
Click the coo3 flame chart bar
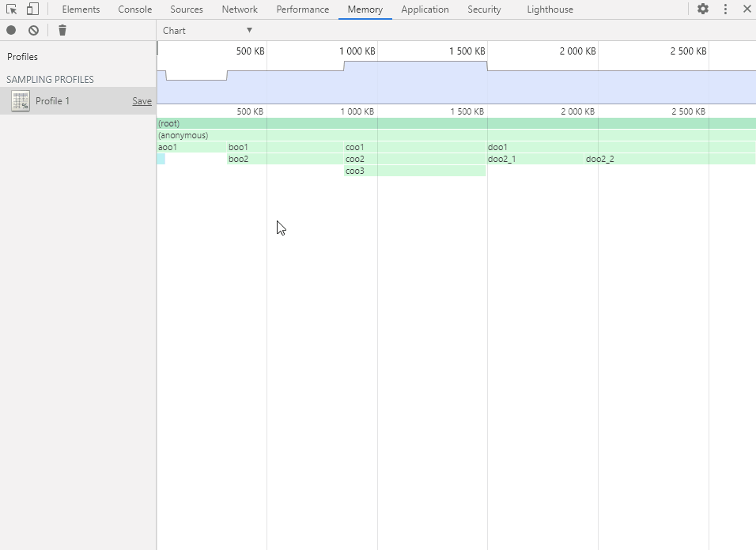414,171
